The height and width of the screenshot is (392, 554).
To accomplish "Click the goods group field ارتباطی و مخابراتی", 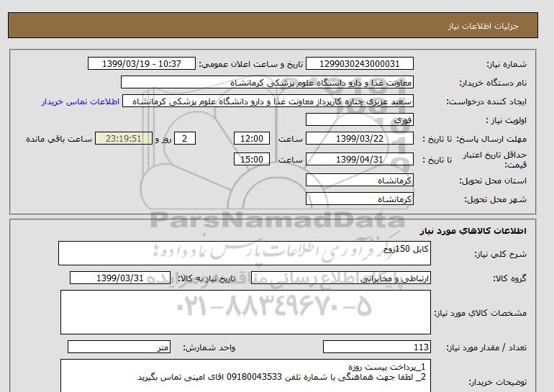I will (x=340, y=278).
